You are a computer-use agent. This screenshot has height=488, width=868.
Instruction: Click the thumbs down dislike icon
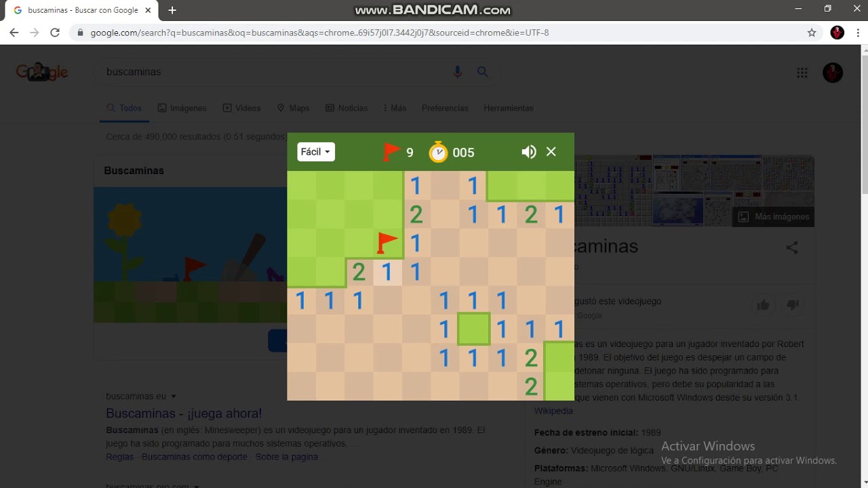pos(791,306)
